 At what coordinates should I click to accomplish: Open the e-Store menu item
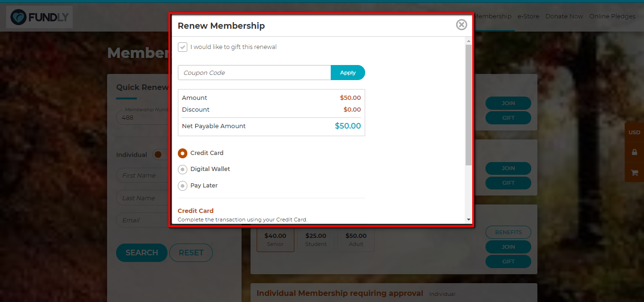point(528,16)
